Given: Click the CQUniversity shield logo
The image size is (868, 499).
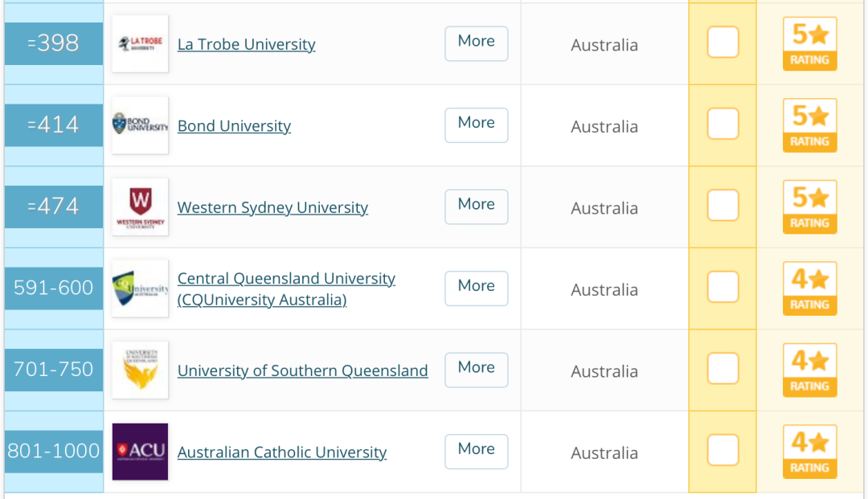Looking at the screenshot, I should click(x=140, y=288).
